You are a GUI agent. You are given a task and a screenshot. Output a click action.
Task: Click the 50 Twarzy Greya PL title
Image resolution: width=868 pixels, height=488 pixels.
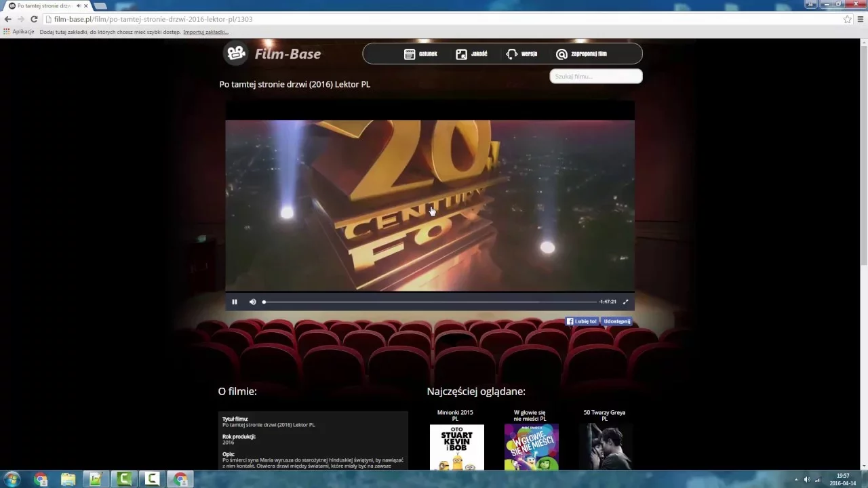click(x=604, y=415)
